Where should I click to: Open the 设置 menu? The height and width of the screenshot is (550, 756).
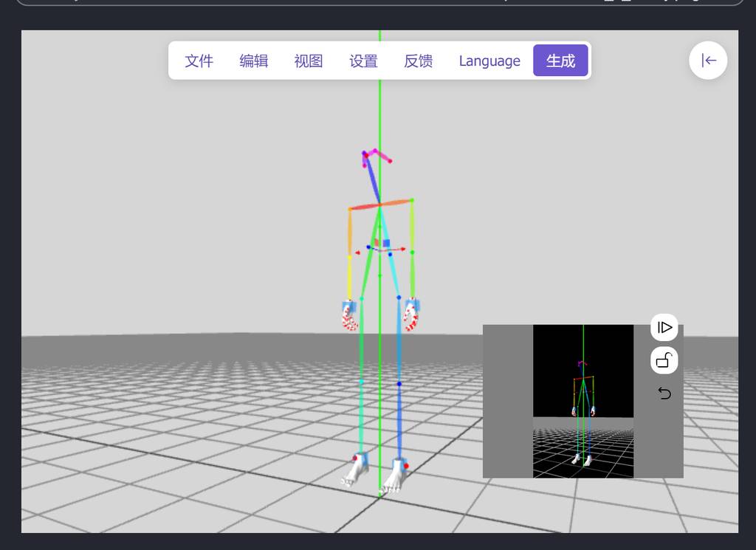click(x=363, y=61)
